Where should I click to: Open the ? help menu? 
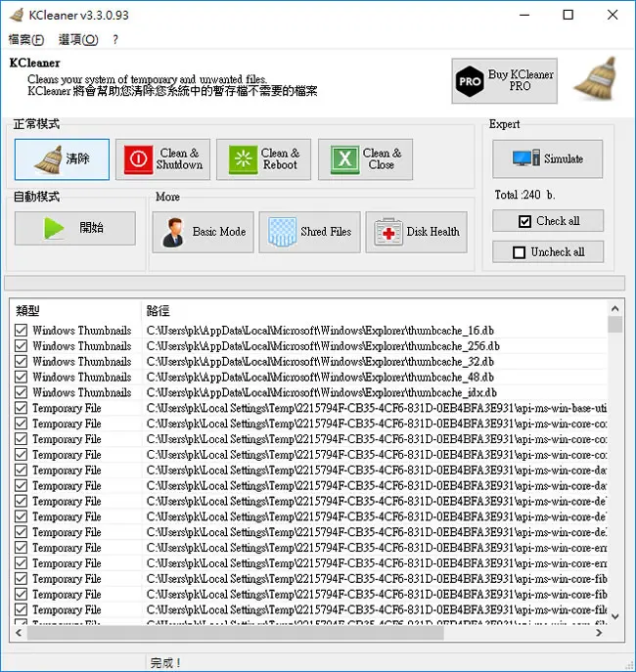click(115, 40)
